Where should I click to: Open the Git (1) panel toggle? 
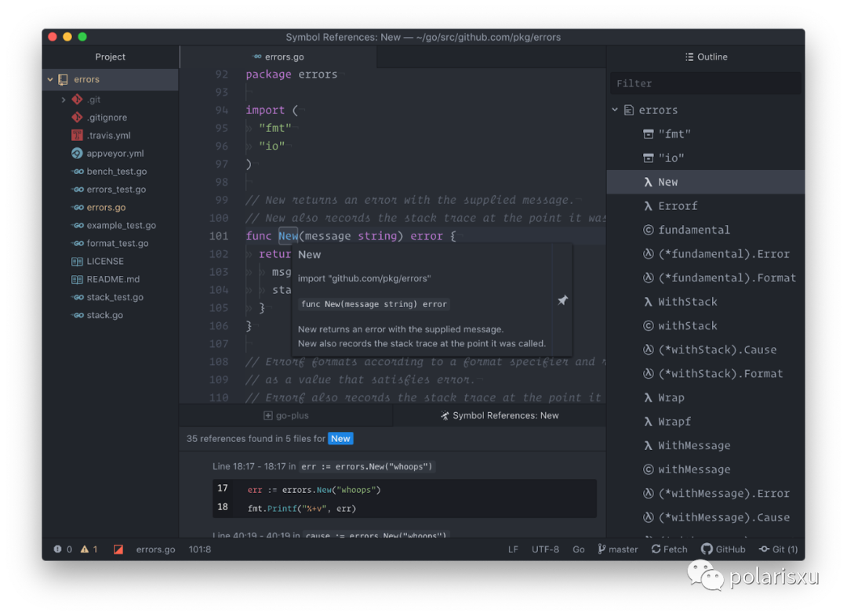point(779,549)
